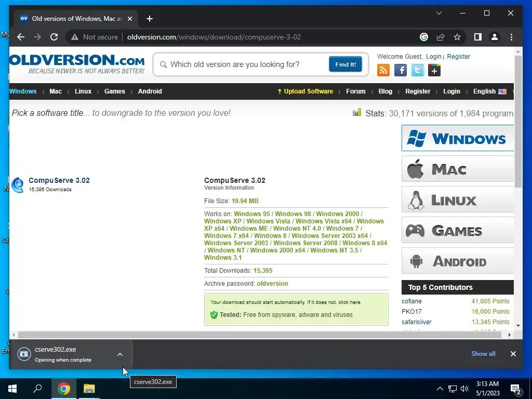Click the CompuServe 3.02 program icon
Viewport: 532px width, 399px height.
point(18,185)
